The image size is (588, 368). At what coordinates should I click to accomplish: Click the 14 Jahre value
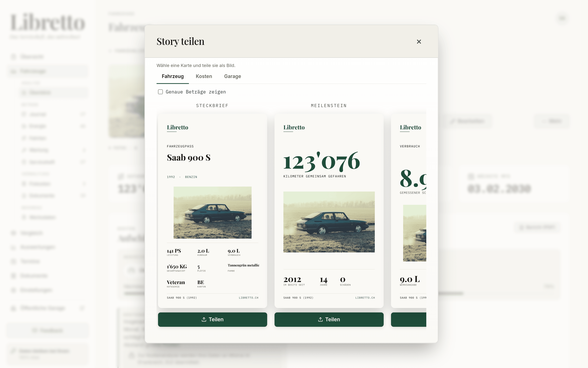(x=323, y=280)
